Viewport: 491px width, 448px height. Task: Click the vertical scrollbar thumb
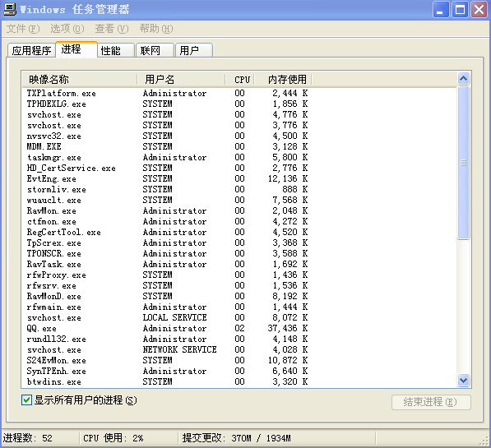(x=463, y=163)
